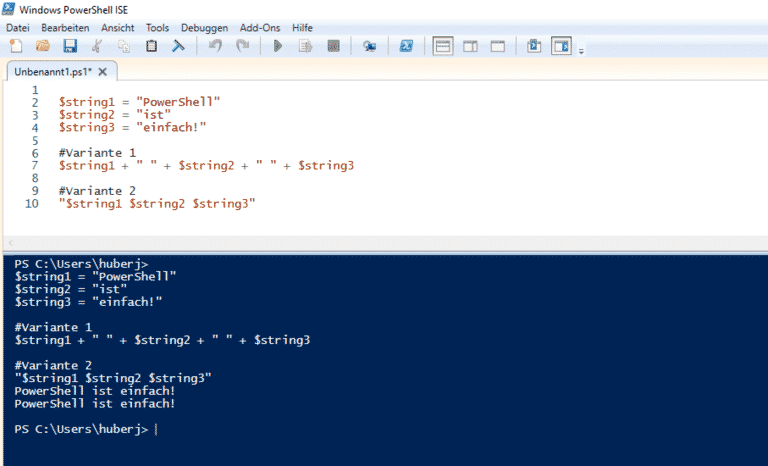Click the Cut scissors icon

pyautogui.click(x=97, y=46)
